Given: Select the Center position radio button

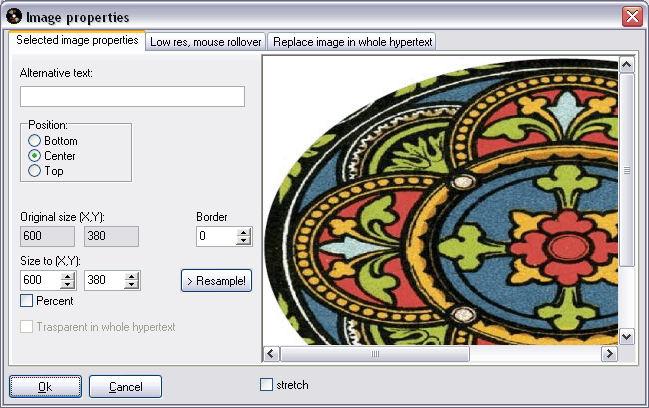Looking at the screenshot, I should (34, 156).
